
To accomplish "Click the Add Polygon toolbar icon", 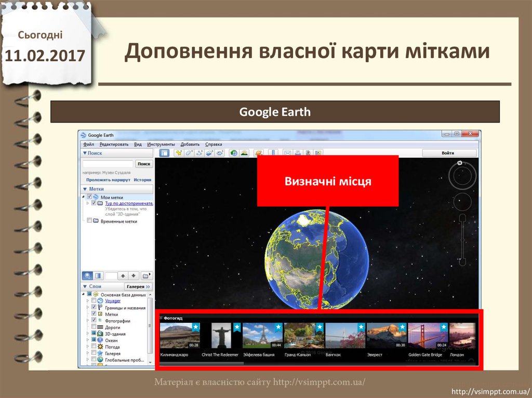I will click(189, 153).
